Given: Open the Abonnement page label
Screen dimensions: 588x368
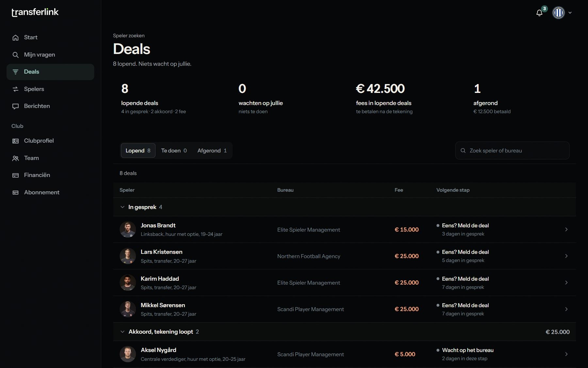Looking at the screenshot, I should tap(42, 192).
